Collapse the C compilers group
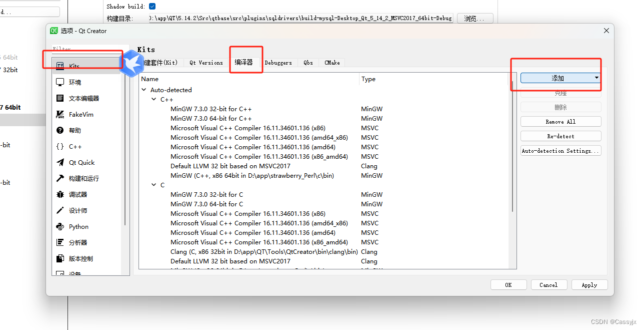 click(154, 185)
